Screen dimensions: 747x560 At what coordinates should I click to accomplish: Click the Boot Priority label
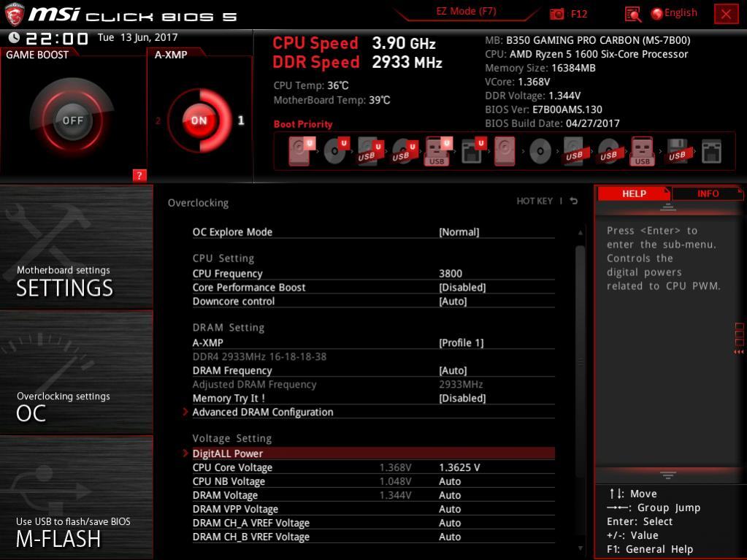(x=303, y=124)
